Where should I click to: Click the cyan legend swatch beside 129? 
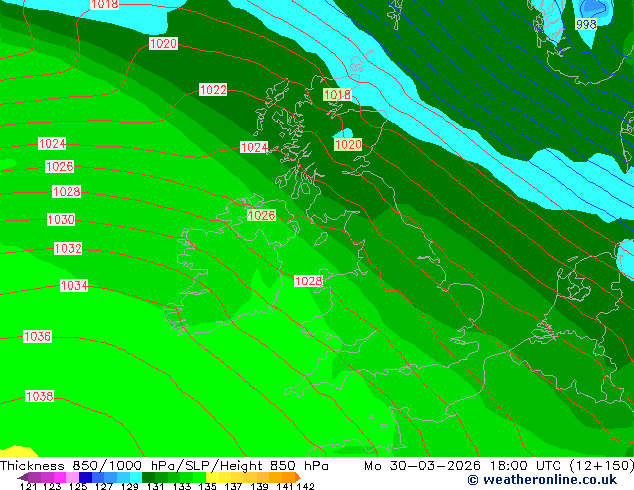(136, 477)
